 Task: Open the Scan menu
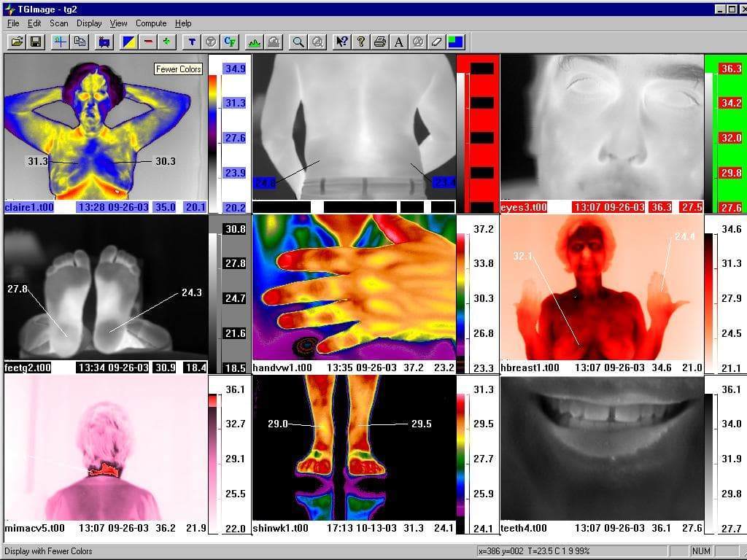pyautogui.click(x=58, y=23)
